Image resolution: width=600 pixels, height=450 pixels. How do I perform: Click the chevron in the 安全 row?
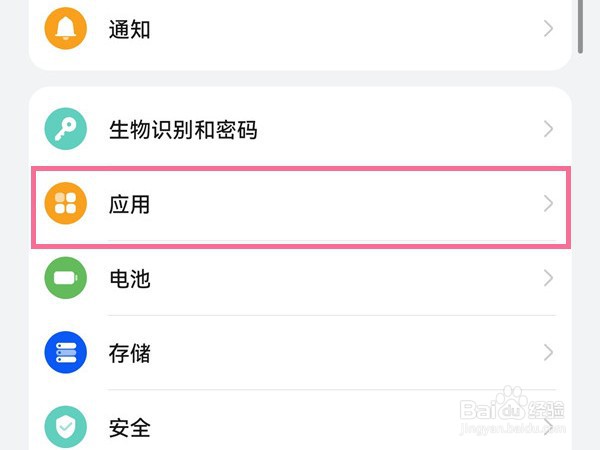pyautogui.click(x=548, y=428)
